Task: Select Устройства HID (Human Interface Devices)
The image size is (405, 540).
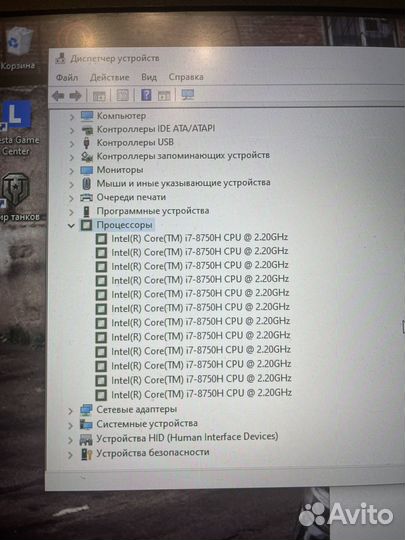Action: click(x=187, y=438)
